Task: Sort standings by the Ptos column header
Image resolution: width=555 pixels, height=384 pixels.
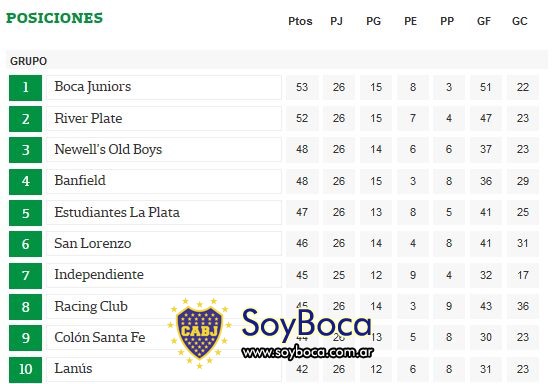Action: pos(300,21)
